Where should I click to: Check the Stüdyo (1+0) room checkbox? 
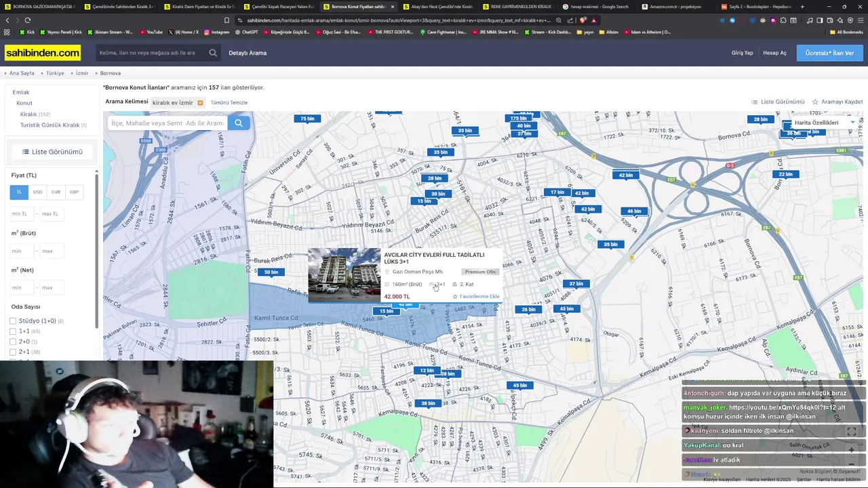[13, 321]
